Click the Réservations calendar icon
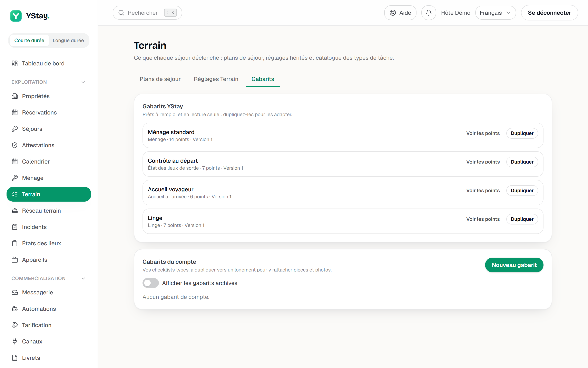This screenshot has height=368, width=588. (14, 112)
